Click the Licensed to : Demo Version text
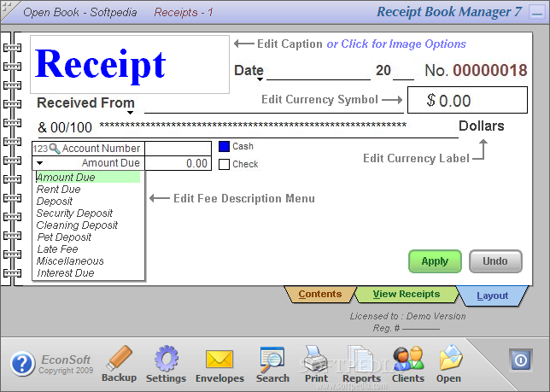Viewport: 550px width, 392px height. point(407,316)
